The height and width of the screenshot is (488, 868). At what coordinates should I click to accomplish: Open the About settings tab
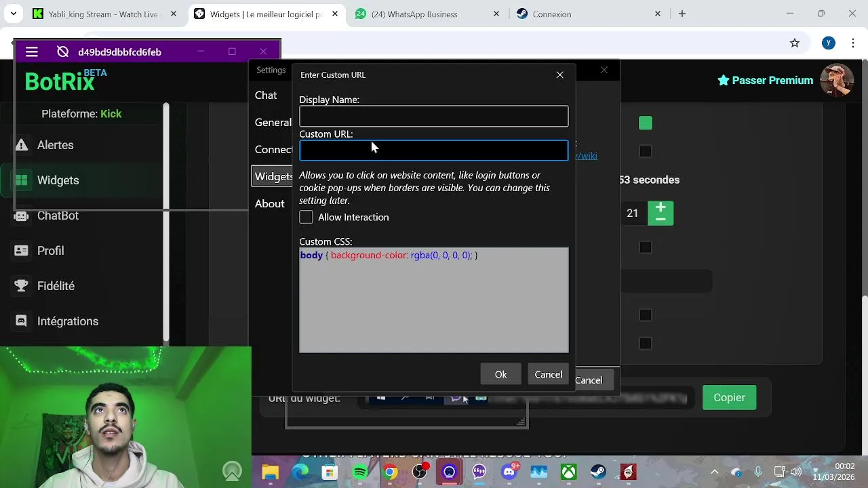270,204
